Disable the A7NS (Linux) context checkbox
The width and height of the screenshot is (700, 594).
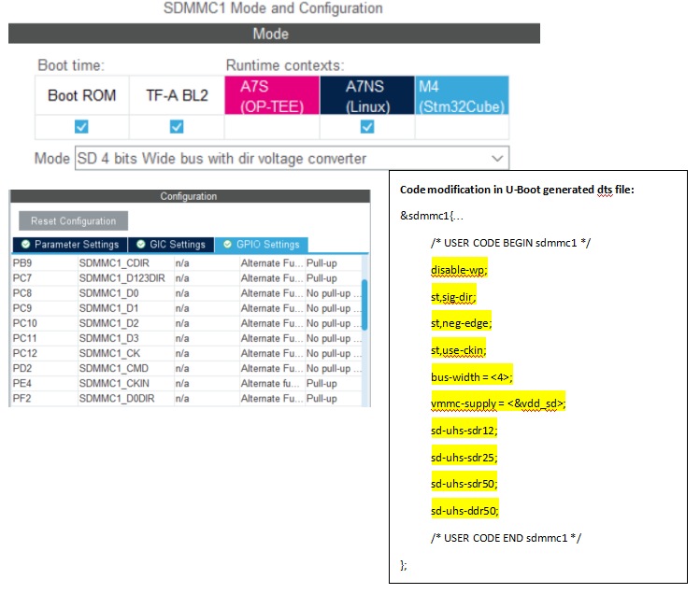367,127
